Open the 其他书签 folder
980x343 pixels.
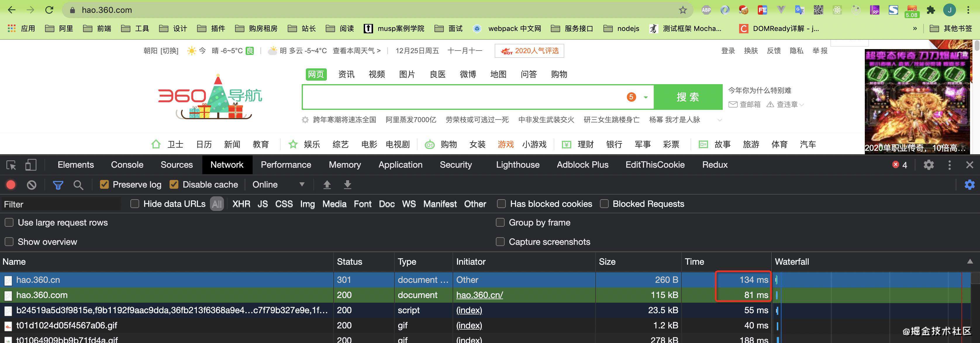pyautogui.click(x=951, y=29)
